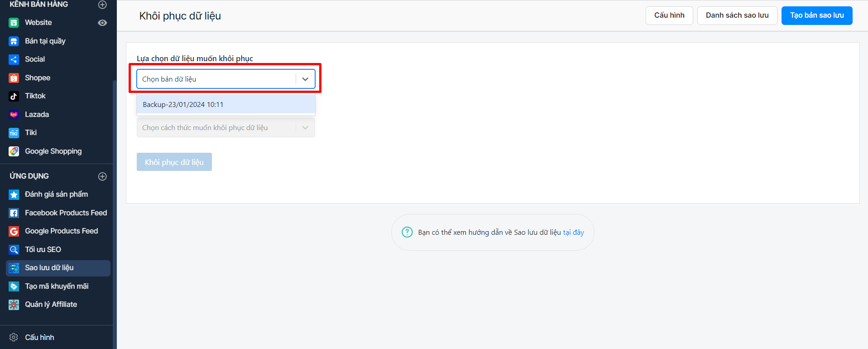The width and height of the screenshot is (868, 349).
Task: Click the Google Products Feed icon
Action: (x=14, y=231)
